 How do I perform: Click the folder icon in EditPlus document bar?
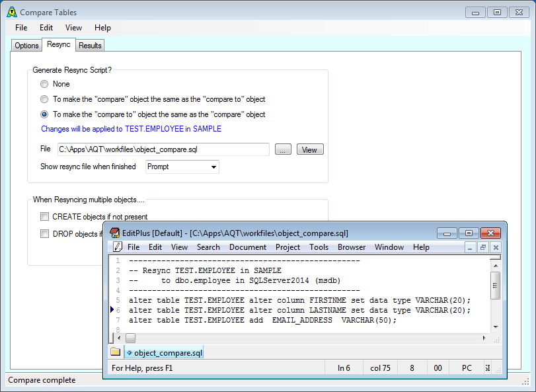[x=116, y=352]
